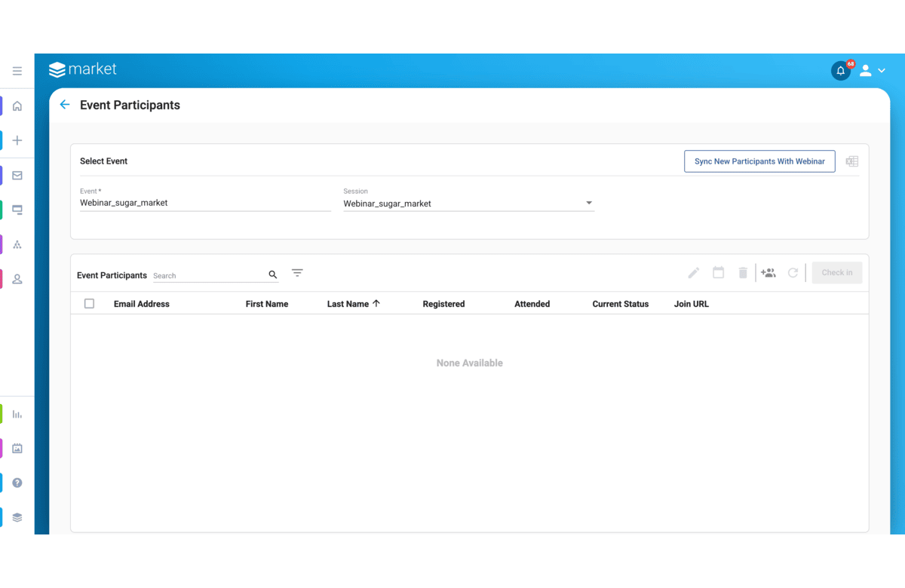Click the Excel export icon

point(851,161)
